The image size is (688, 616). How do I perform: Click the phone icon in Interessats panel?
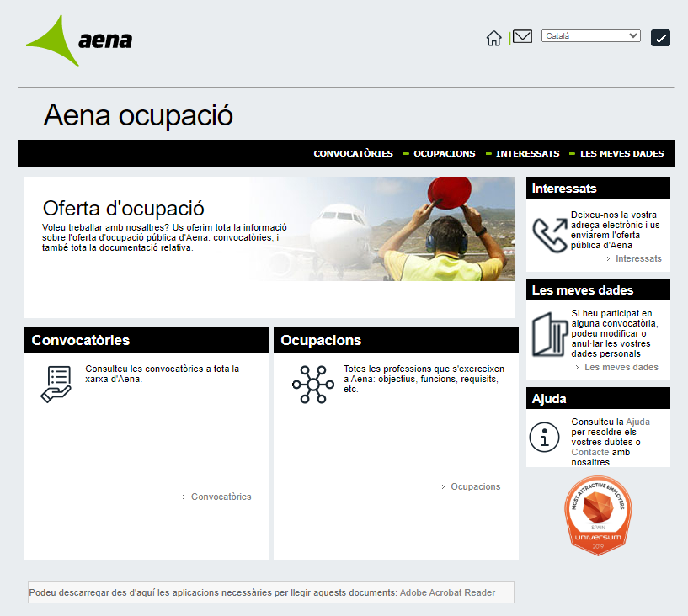click(x=550, y=235)
